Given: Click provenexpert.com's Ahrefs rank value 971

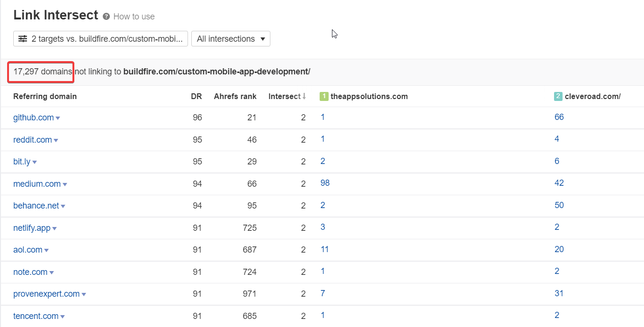Looking at the screenshot, I should [x=250, y=294].
